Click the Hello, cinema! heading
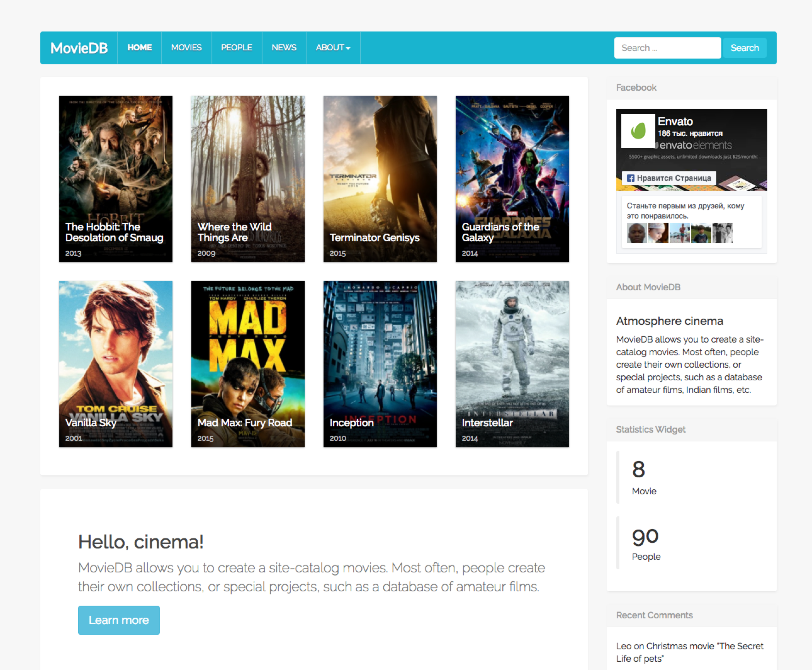This screenshot has width=812, height=670. pos(141,542)
